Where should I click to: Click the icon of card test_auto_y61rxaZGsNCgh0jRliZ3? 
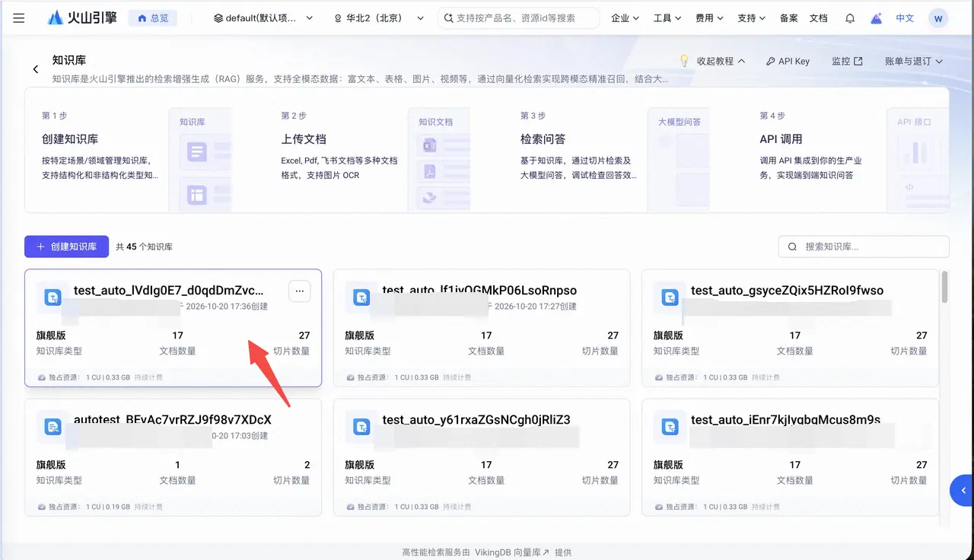coord(362,426)
